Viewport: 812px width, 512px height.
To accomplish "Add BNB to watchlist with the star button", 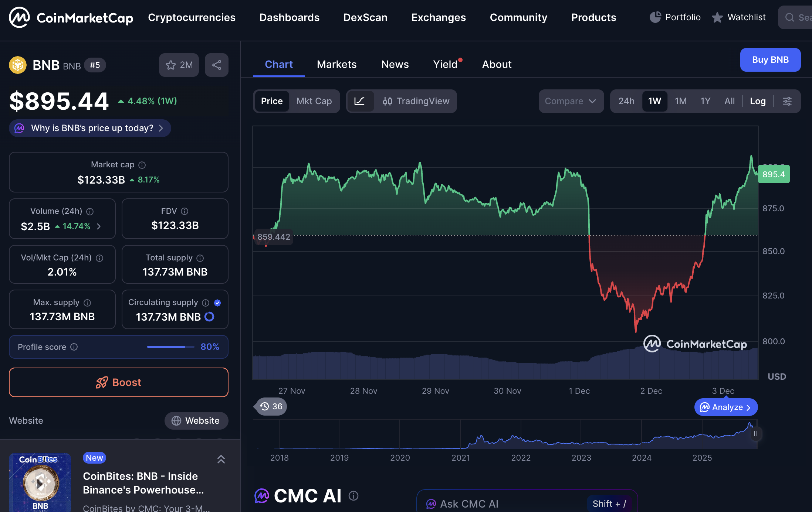I will point(179,65).
